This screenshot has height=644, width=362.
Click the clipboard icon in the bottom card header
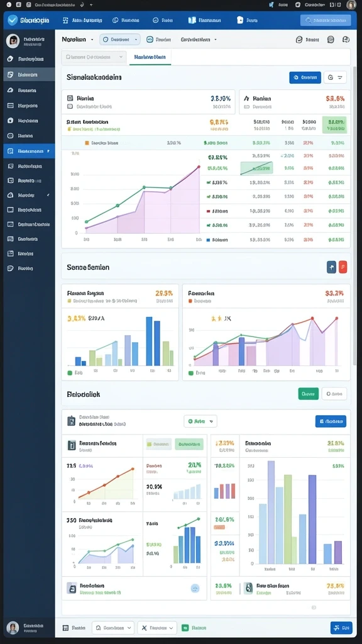click(x=72, y=421)
